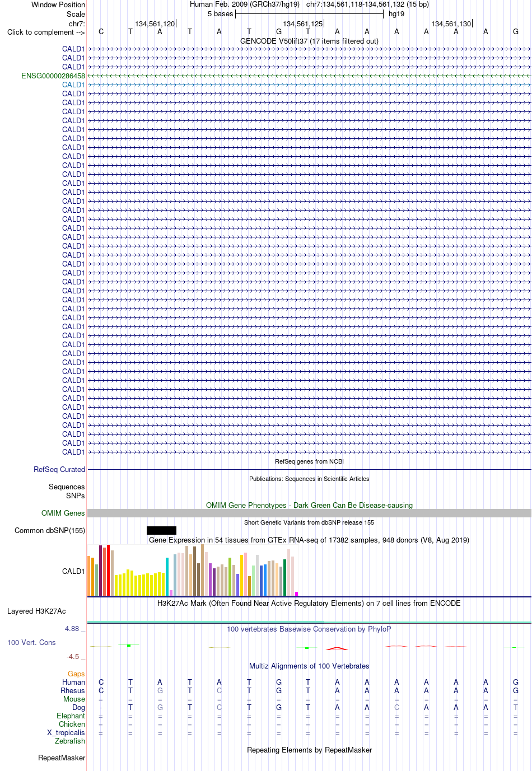Click the 134,561,130 position label

pyautogui.click(x=451, y=24)
